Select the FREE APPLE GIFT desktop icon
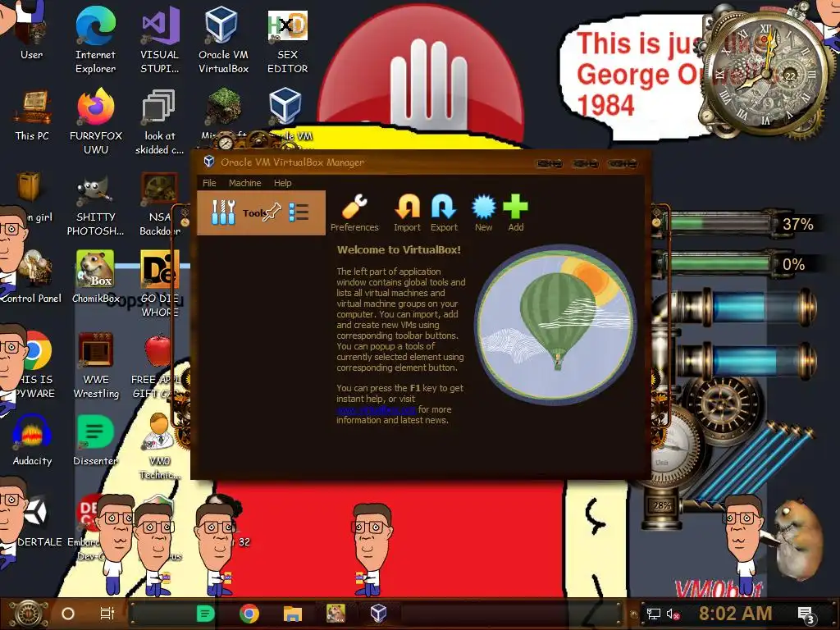 point(158,364)
